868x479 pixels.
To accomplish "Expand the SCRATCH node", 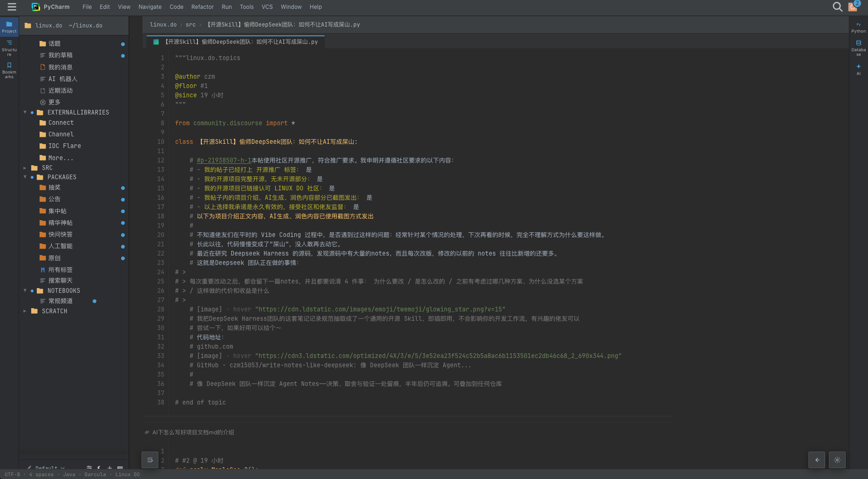I will pyautogui.click(x=25, y=311).
